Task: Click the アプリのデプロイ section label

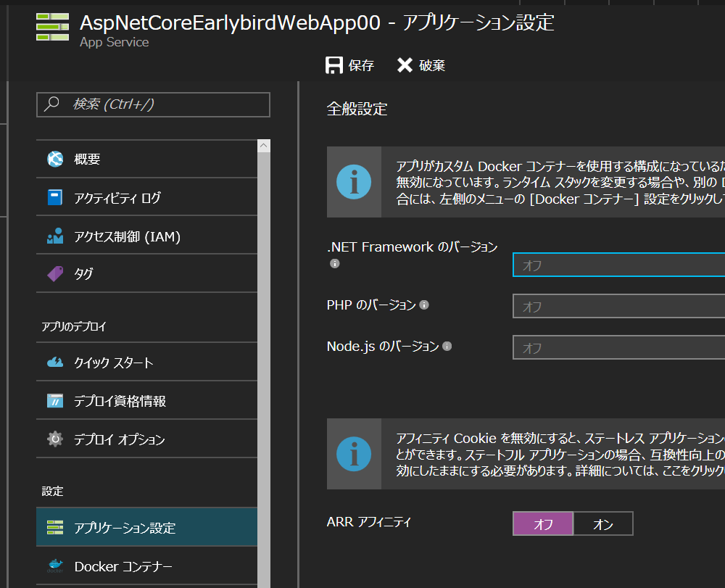Action: click(74, 327)
